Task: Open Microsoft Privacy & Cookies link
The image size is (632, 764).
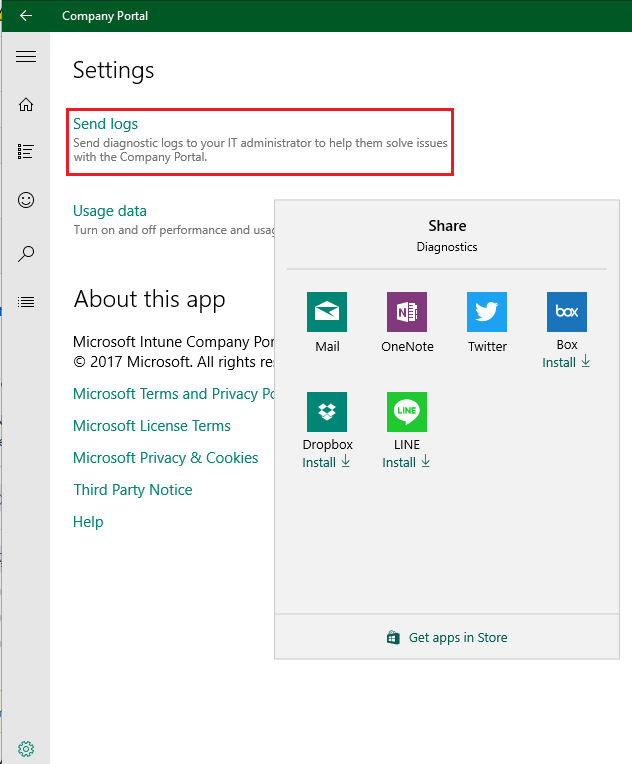Action: (x=166, y=458)
